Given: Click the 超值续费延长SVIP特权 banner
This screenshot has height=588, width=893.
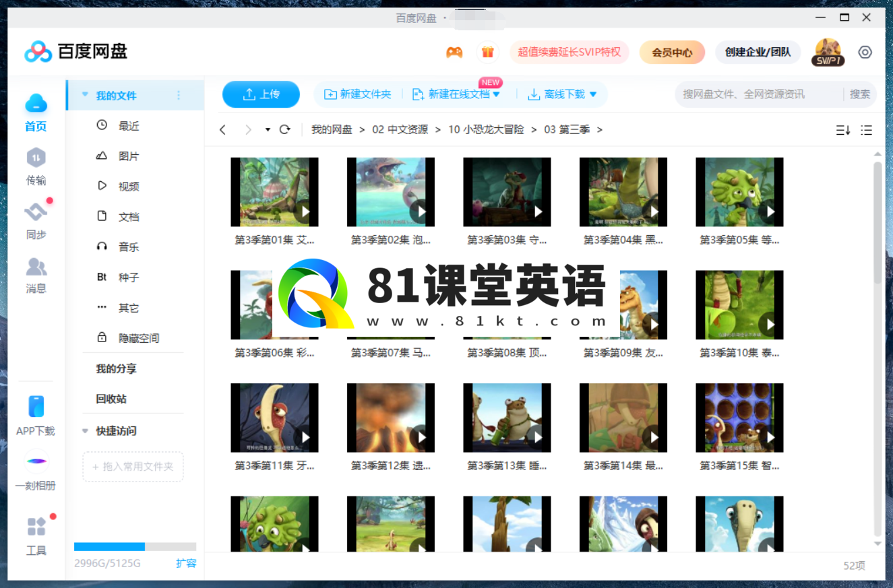Looking at the screenshot, I should (x=569, y=52).
